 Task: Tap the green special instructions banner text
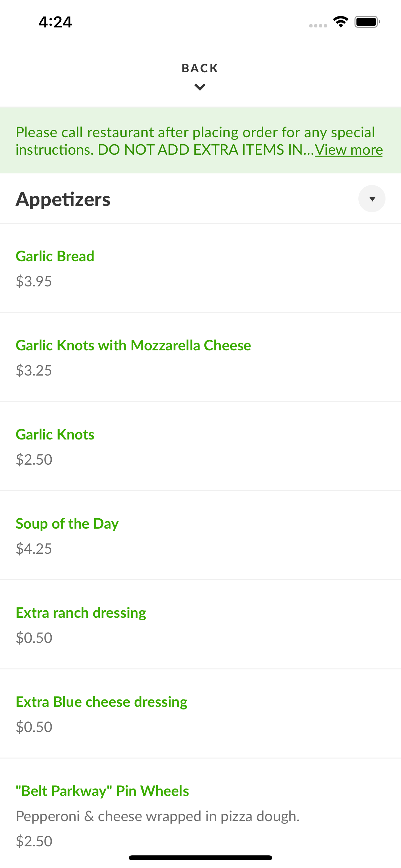[x=165, y=140]
